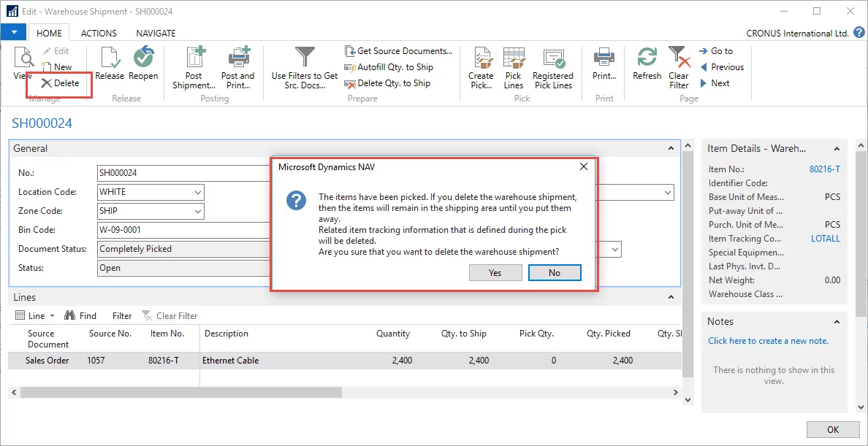The height and width of the screenshot is (446, 868).
Task: Open the Zone Code dropdown
Action: coord(198,211)
